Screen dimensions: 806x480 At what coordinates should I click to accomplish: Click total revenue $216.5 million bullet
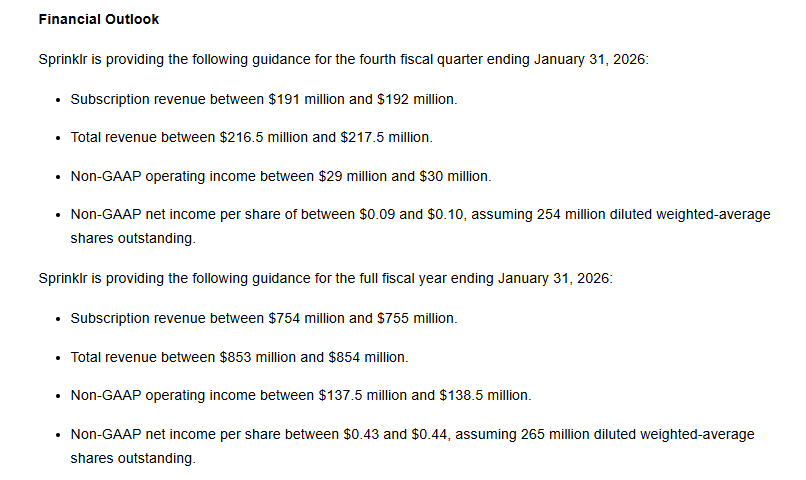(x=251, y=138)
